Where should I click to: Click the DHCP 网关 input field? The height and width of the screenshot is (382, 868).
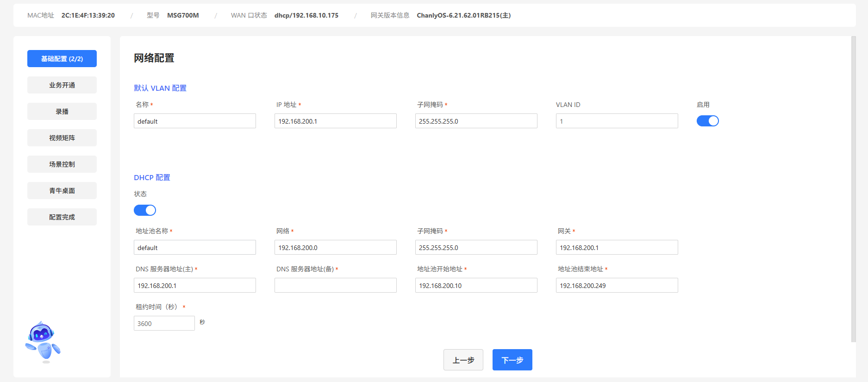[617, 248]
